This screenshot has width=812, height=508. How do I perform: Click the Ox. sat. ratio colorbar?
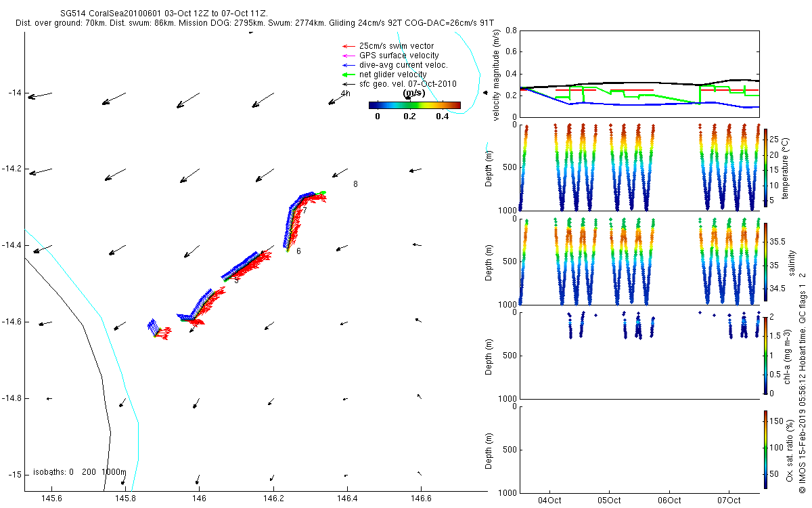[765, 449]
